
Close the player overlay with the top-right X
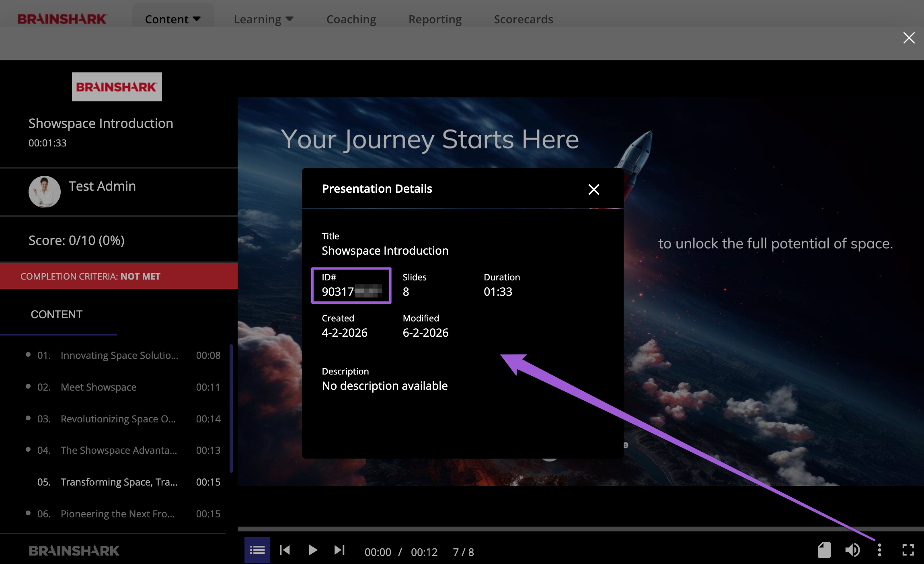coord(909,38)
